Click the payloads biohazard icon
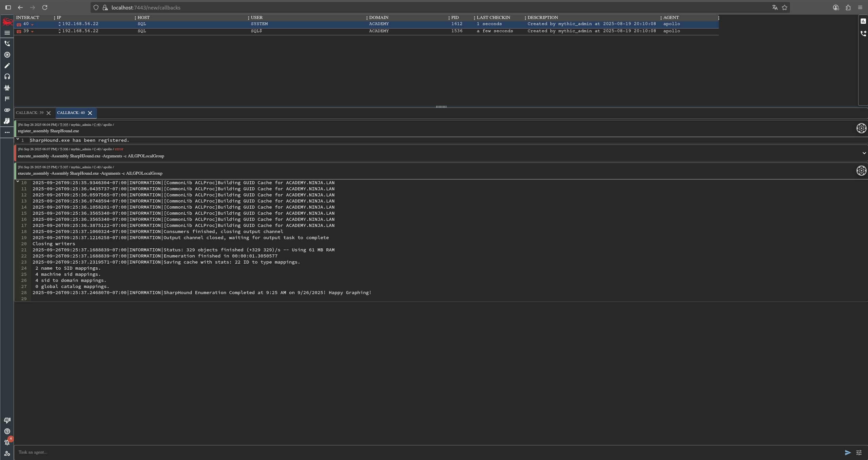The height and width of the screenshot is (460, 868). (x=7, y=88)
